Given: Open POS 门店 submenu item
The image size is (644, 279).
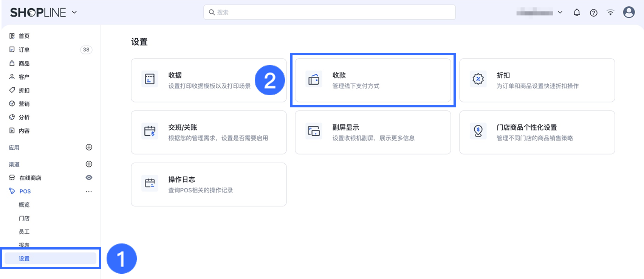Looking at the screenshot, I should point(24,218).
